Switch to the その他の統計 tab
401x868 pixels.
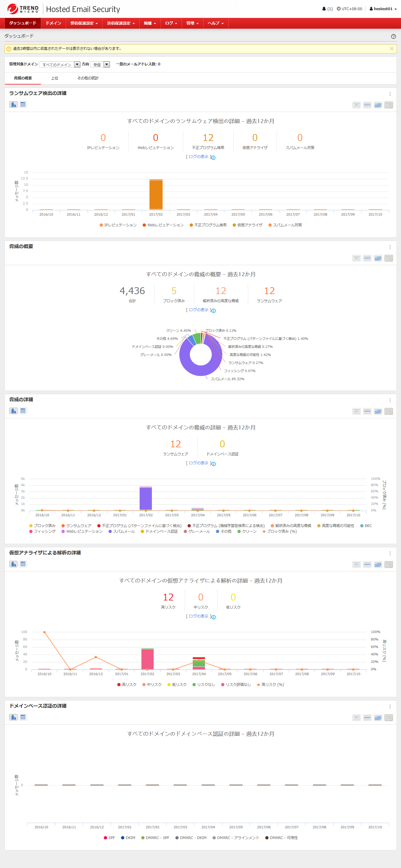click(x=88, y=78)
